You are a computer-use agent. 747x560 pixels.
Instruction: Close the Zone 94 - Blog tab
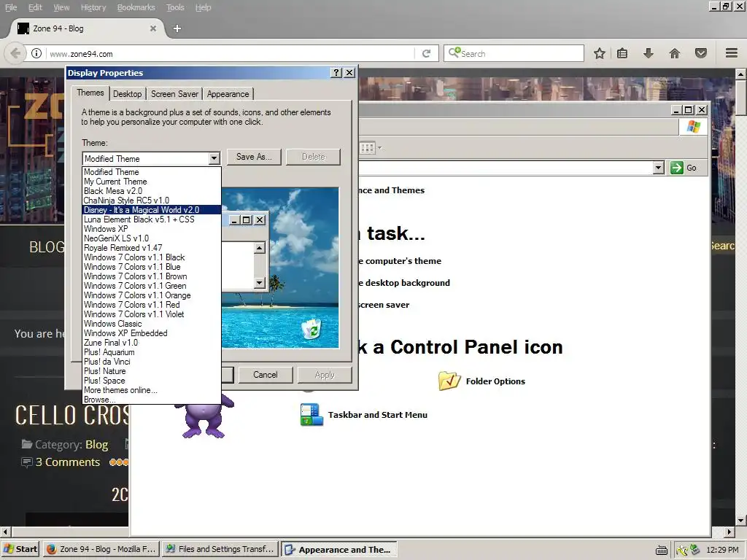153,28
